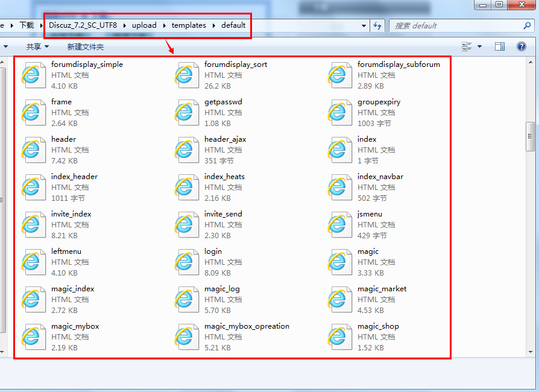Click the file list scroll down arrow
The image size is (539, 392).
pos(531,352)
